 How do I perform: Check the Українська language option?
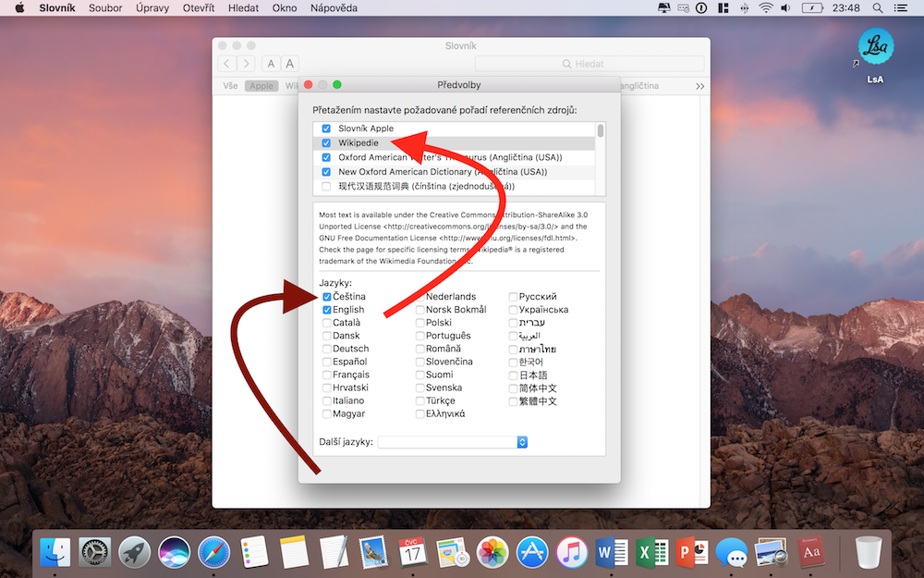pyautogui.click(x=513, y=310)
